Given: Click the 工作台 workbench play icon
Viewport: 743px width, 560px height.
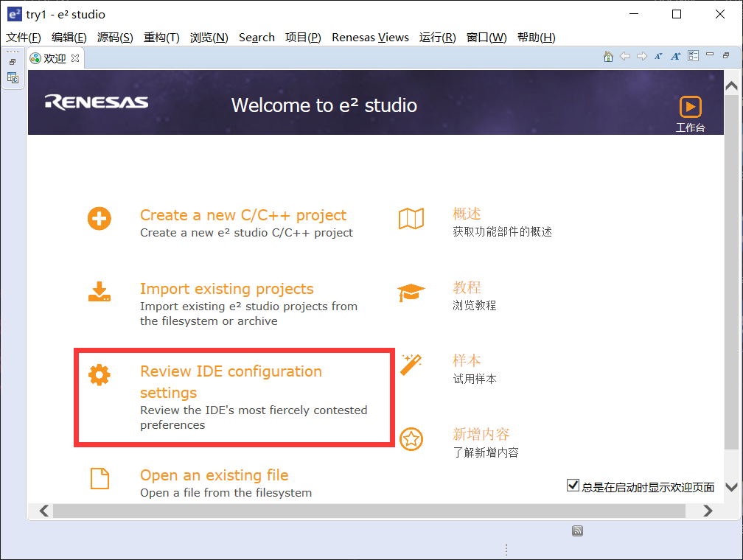Looking at the screenshot, I should [x=690, y=108].
